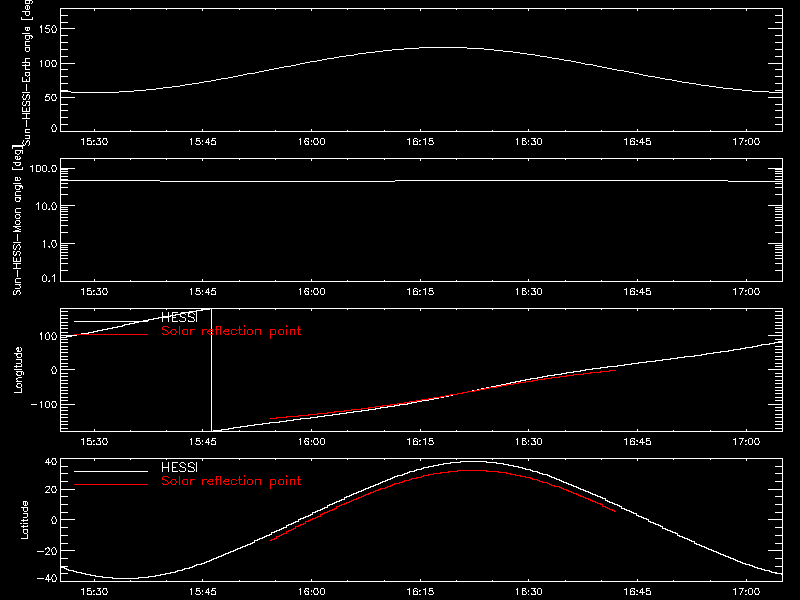Click tick value 0.1 on Sun-HESSI-Moon axis
This screenshot has width=800, height=600.
click(x=49, y=279)
